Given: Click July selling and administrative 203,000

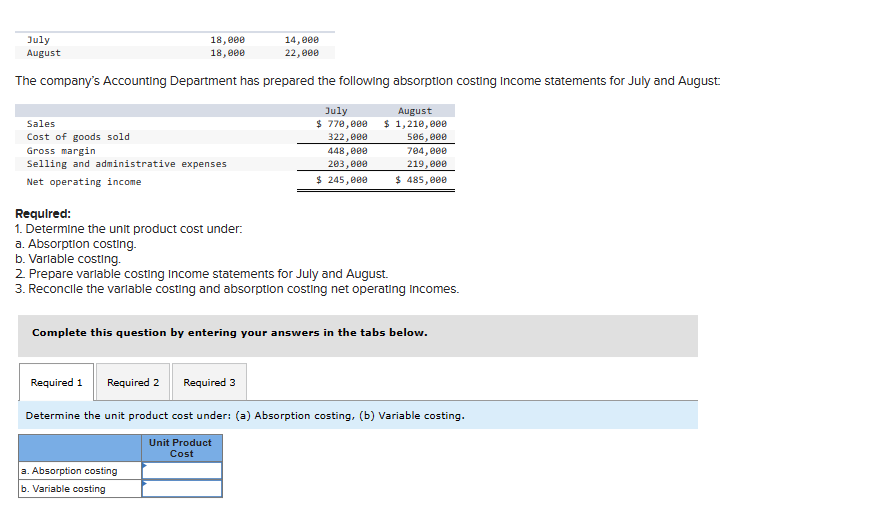Looking at the screenshot, I should pos(347,164).
